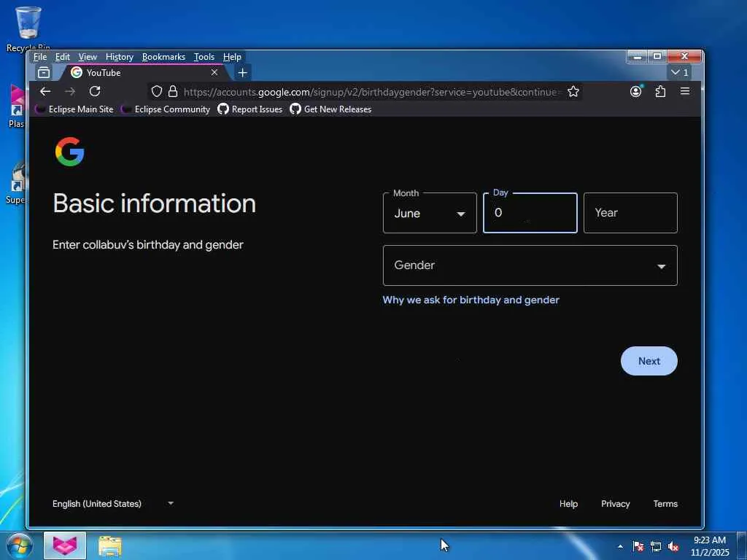Bookmark this page with the star
Image resolution: width=747 pixels, height=560 pixels.
pos(573,91)
